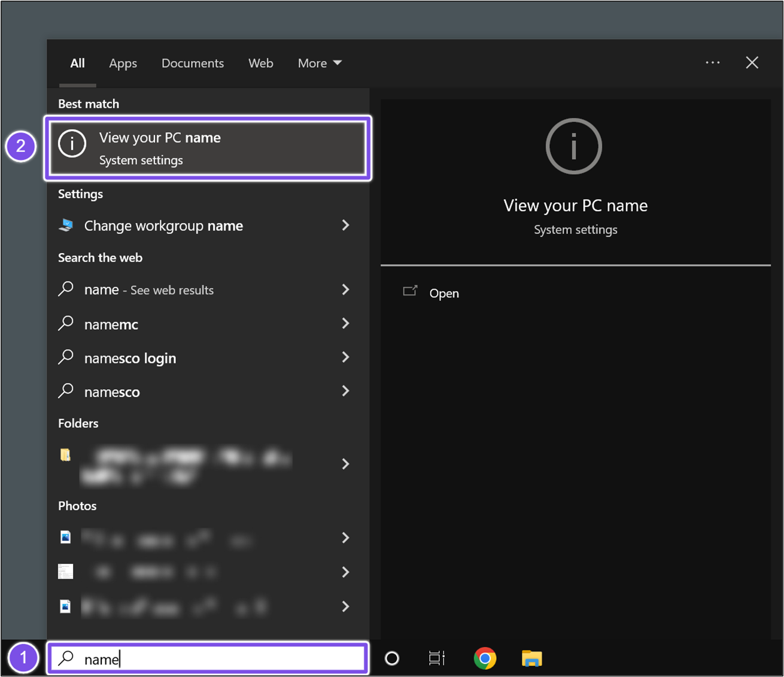This screenshot has height=677, width=784.
Task: Open File Explorer from the taskbar
Action: tap(531, 658)
